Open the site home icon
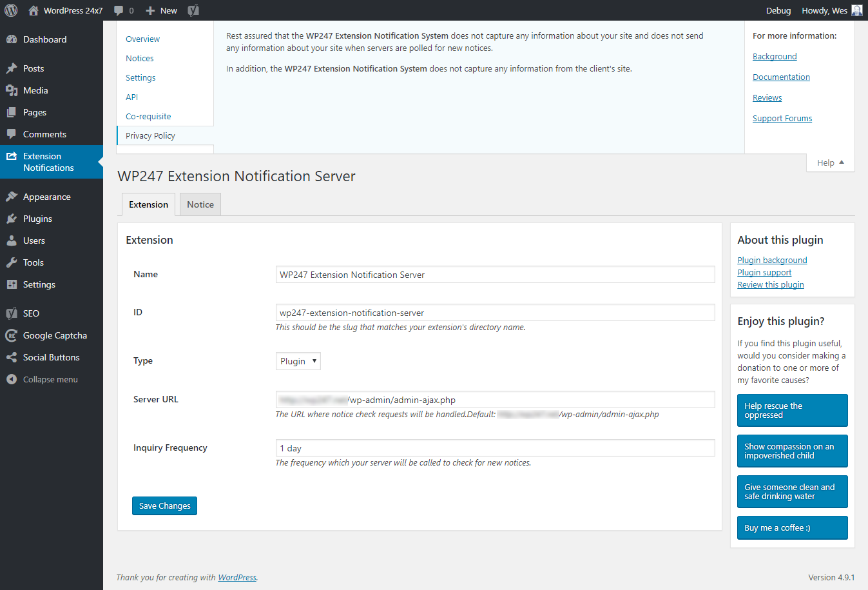This screenshot has width=868, height=590. (x=34, y=10)
